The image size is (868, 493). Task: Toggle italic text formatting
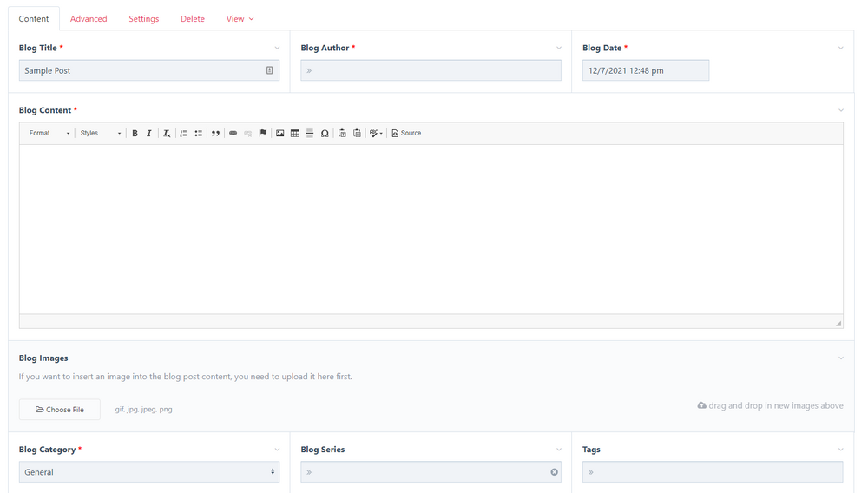point(149,134)
